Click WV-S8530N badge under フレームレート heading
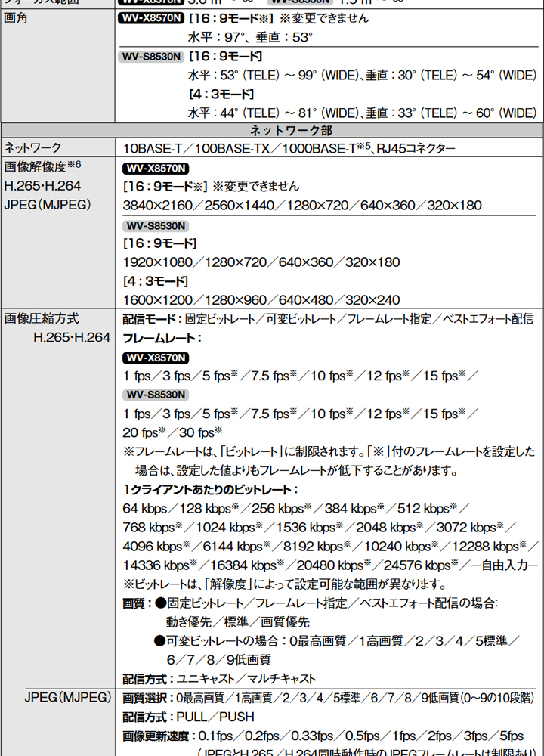 click(156, 395)
